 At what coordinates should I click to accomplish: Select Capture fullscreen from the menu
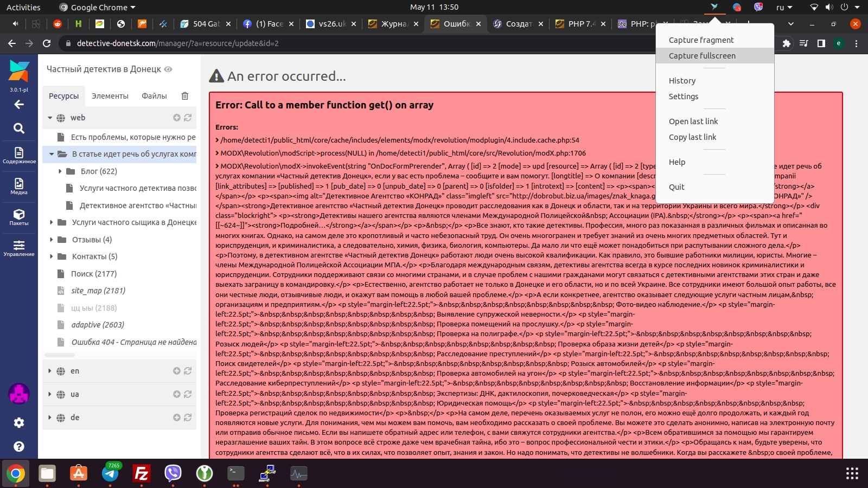[x=702, y=56]
